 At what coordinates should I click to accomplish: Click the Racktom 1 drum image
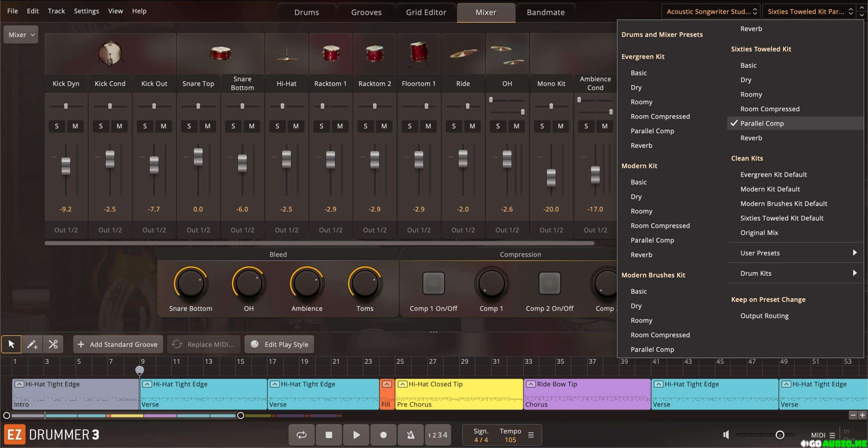click(x=331, y=54)
